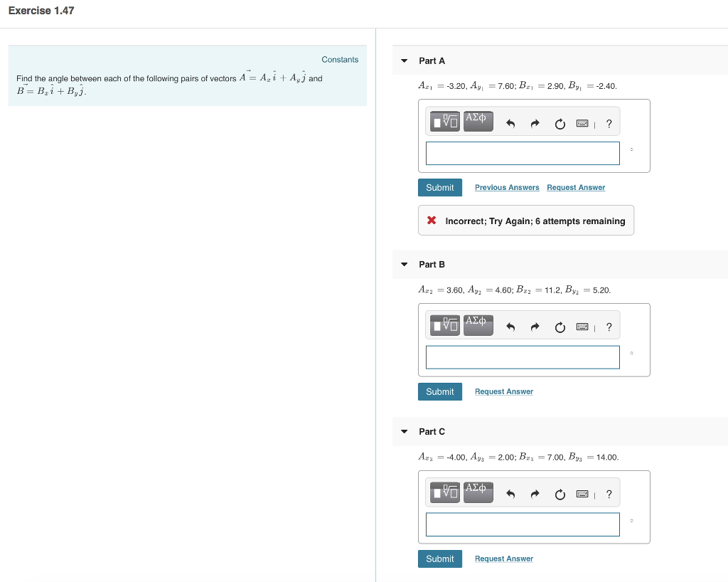Image resolution: width=728 pixels, height=582 pixels.
Task: Undo the last entry in Part A
Action: (x=510, y=124)
